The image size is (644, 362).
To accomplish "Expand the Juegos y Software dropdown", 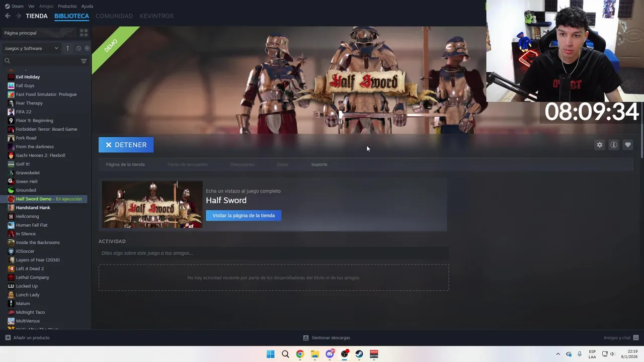I will [32, 48].
